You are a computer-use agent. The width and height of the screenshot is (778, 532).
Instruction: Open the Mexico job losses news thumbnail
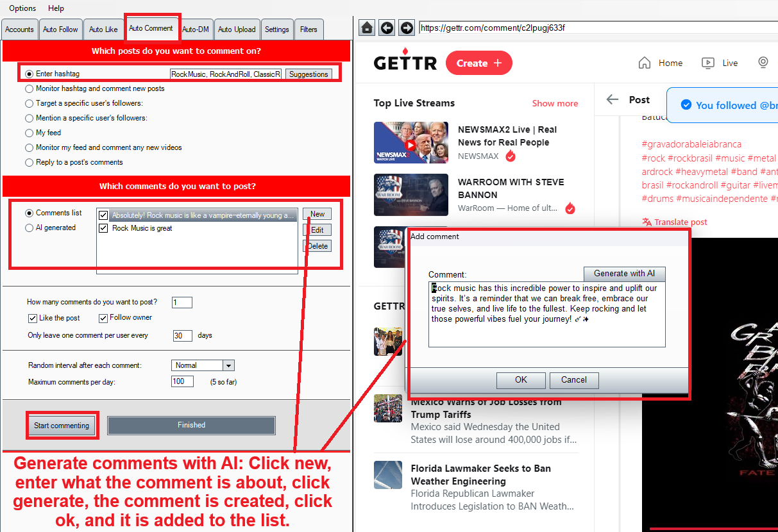[388, 408]
